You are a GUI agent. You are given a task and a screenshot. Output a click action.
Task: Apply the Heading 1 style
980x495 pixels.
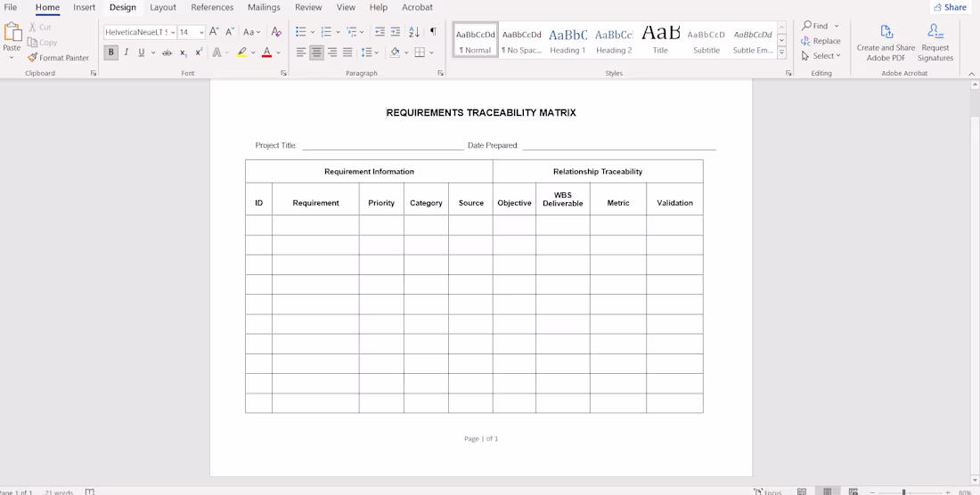(x=568, y=41)
